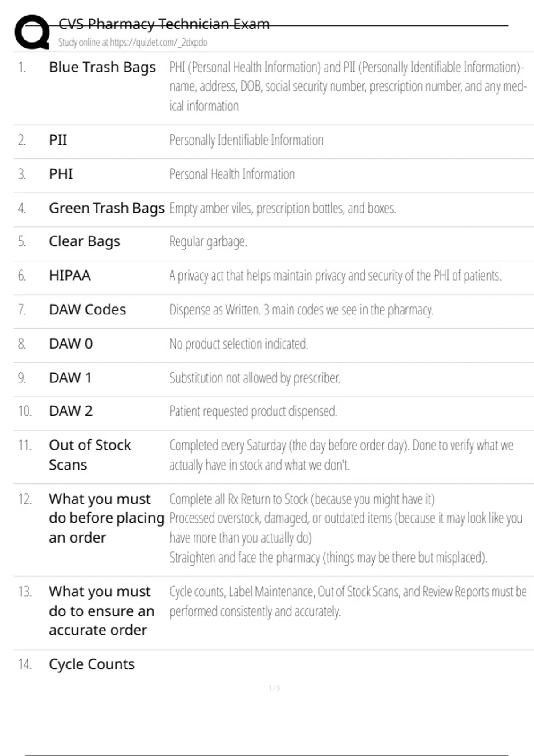The image size is (534, 756).
Task: Select the PII term
Action: 58,140
